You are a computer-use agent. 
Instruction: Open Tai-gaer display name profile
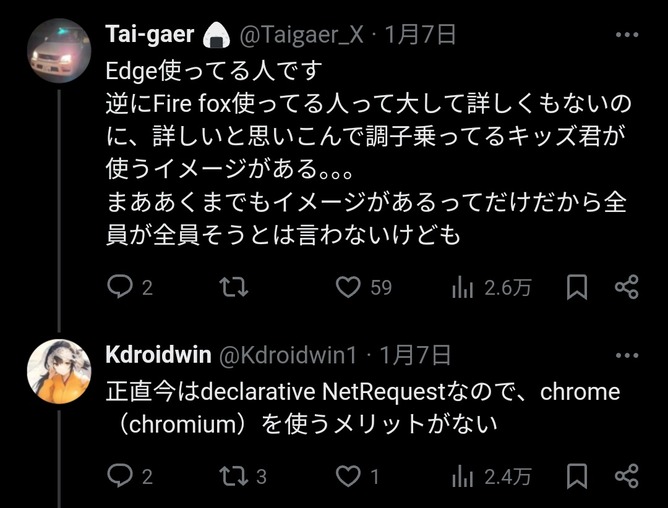tap(148, 35)
